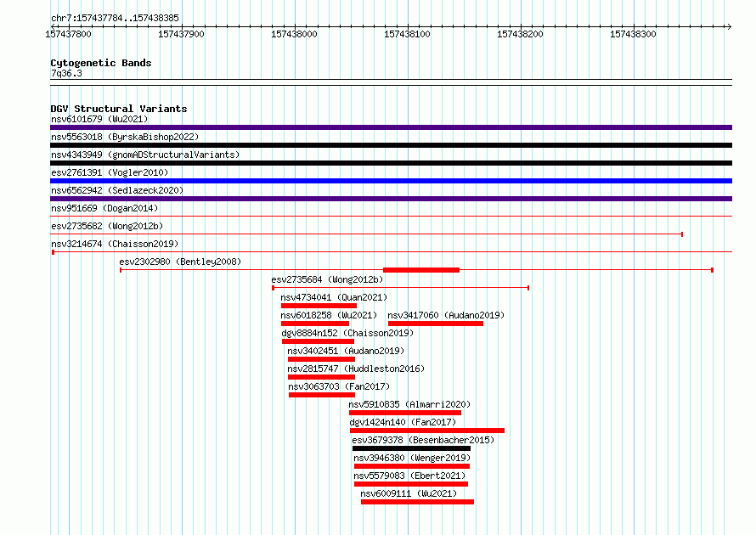This screenshot has height=535, width=756.
Task: Click the nsv3417060 red variant bar
Action: click(x=436, y=324)
